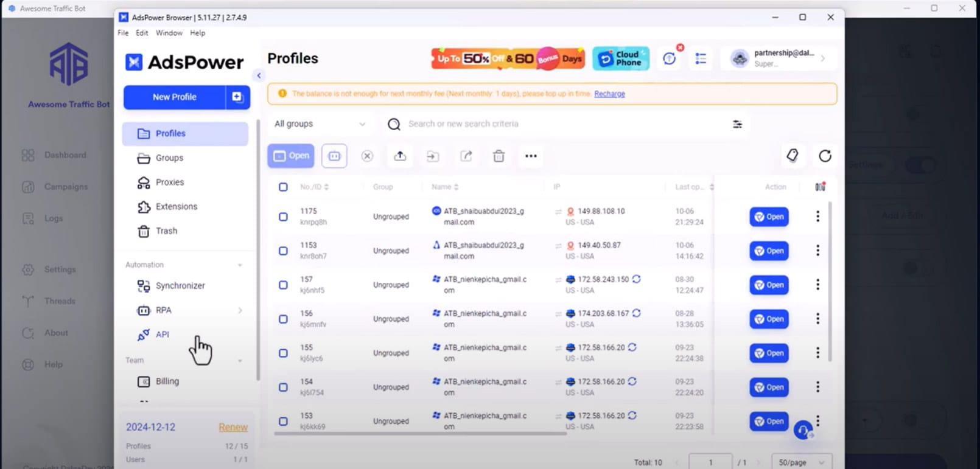Click the close-profiles X circle toolbar icon
The height and width of the screenshot is (469, 980).
pos(367,156)
